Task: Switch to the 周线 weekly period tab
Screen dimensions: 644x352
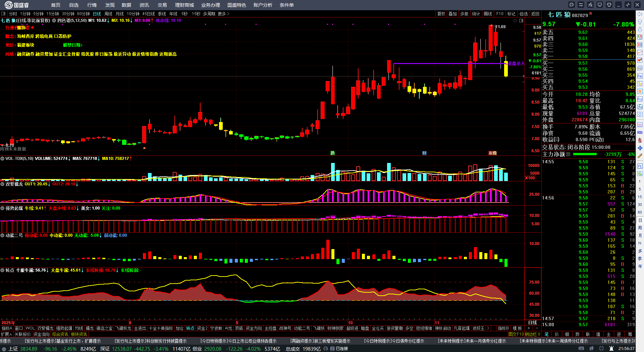Action: coord(108,14)
